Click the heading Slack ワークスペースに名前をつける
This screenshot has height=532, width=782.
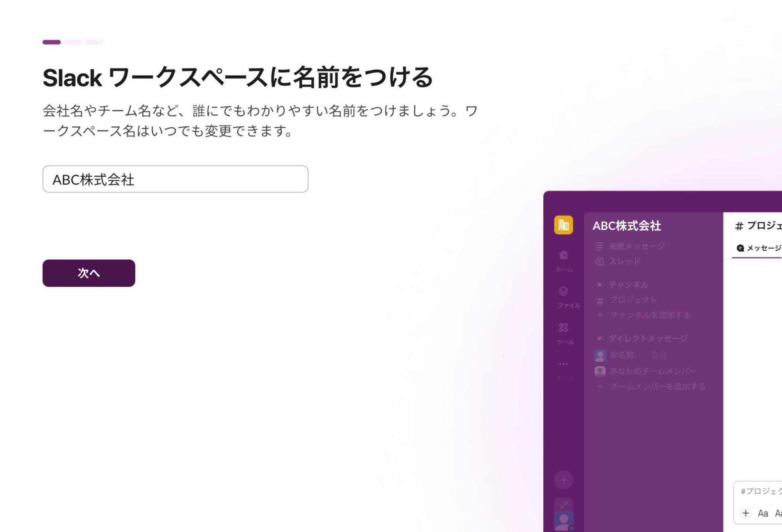click(238, 77)
